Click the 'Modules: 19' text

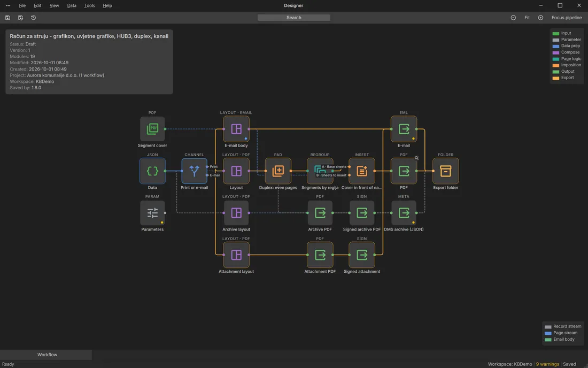pyautogui.click(x=22, y=56)
